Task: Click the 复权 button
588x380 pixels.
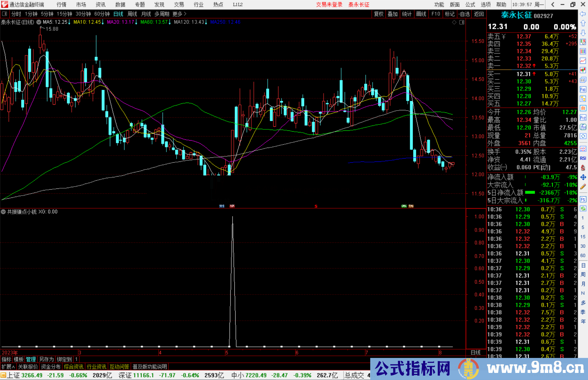Action: 378,14
